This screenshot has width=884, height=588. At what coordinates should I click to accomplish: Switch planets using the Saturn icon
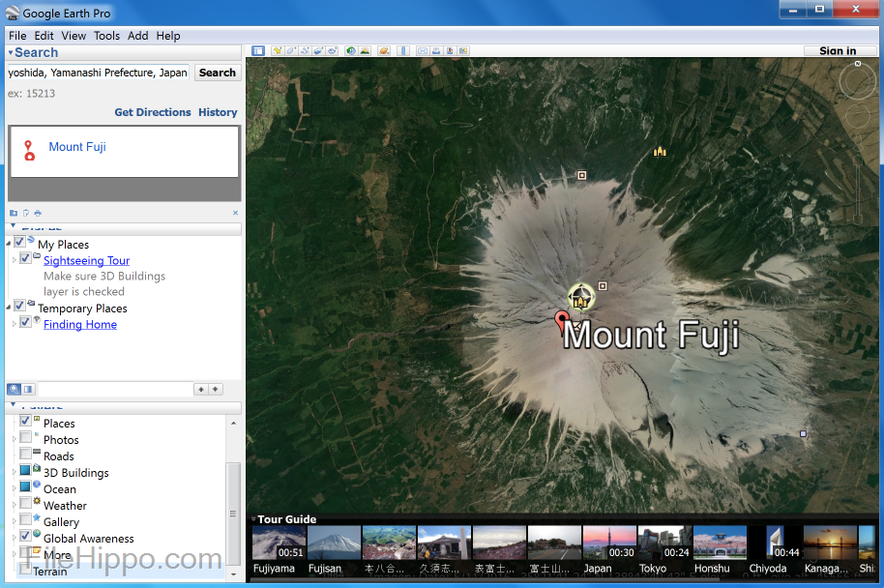pyautogui.click(x=383, y=50)
